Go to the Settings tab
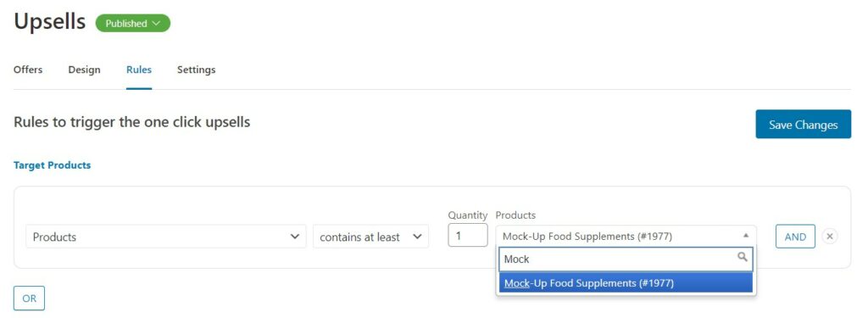868x318 pixels. (197, 70)
